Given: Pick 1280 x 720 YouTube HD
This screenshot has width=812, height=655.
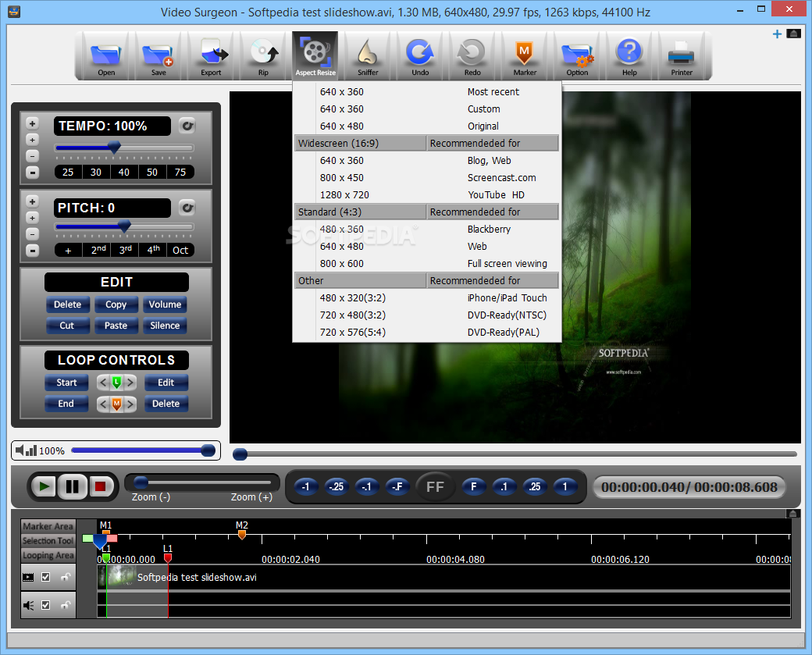Looking at the screenshot, I should [427, 194].
